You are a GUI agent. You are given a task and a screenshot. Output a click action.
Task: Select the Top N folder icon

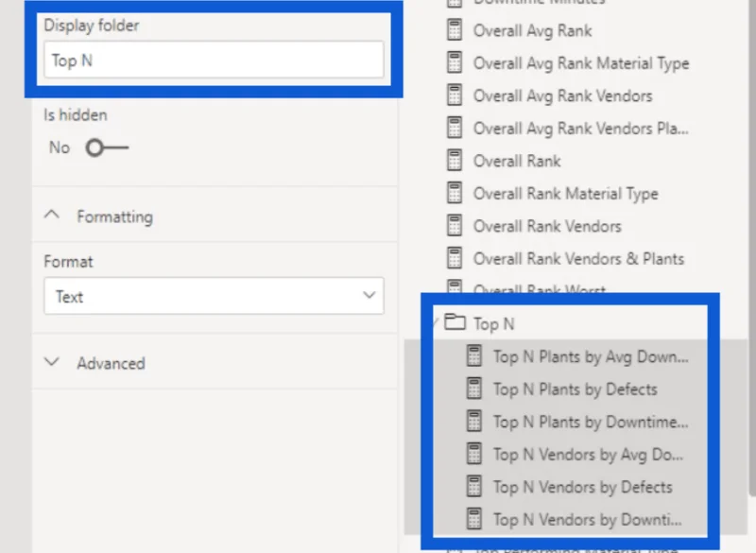pyautogui.click(x=455, y=322)
